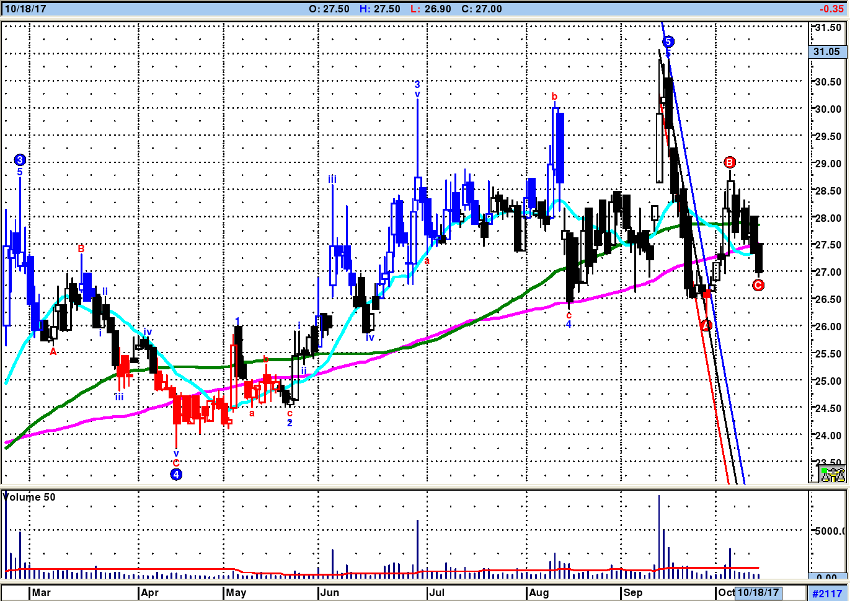Image resolution: width=868 pixels, height=601 pixels.
Task: Select the circled blue 5 wave label
Action: coord(668,42)
